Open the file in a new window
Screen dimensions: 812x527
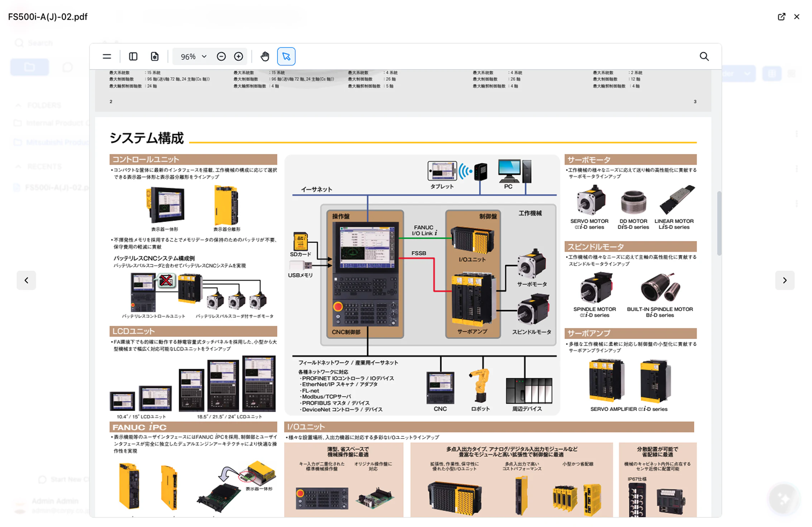(x=782, y=17)
